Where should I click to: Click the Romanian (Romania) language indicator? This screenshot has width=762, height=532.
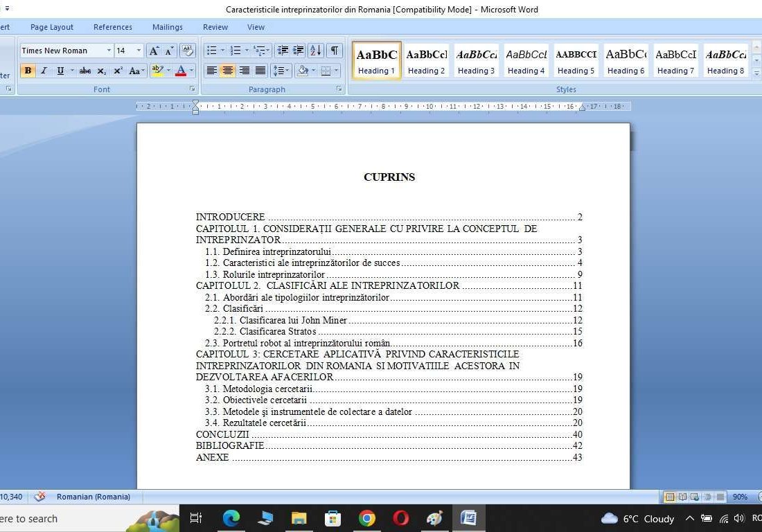pos(94,497)
